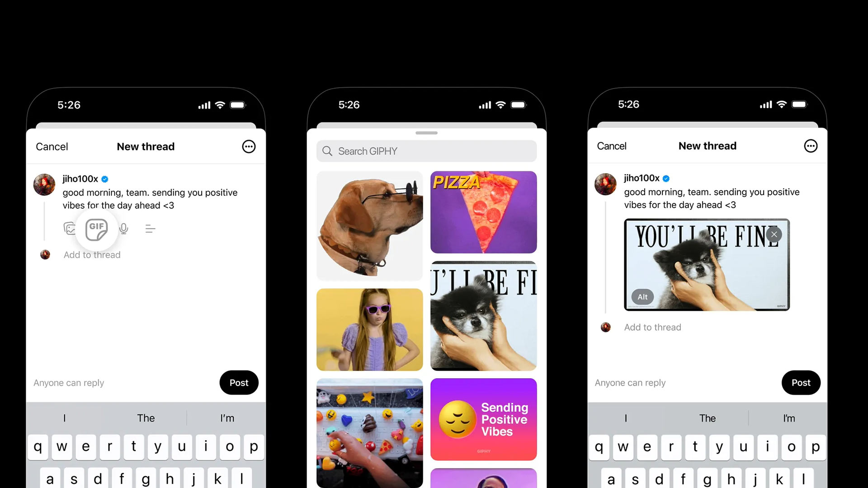Click the GIF picker icon
The image size is (868, 488).
pos(95,228)
